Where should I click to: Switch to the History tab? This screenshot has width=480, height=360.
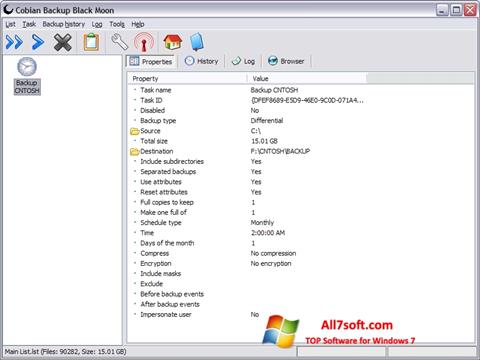click(x=202, y=61)
